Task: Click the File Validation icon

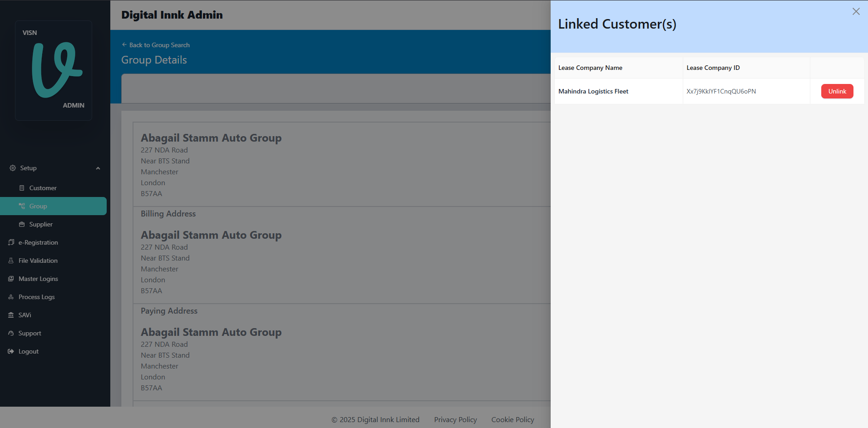Action: (x=11, y=261)
